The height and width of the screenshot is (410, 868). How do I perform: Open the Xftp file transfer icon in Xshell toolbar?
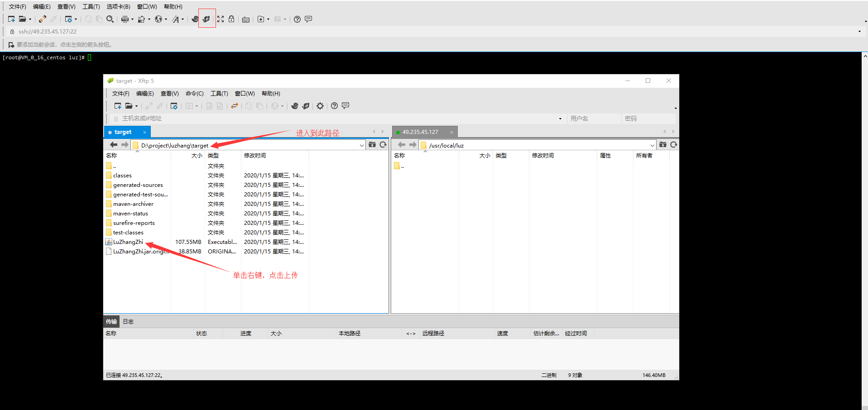(206, 19)
